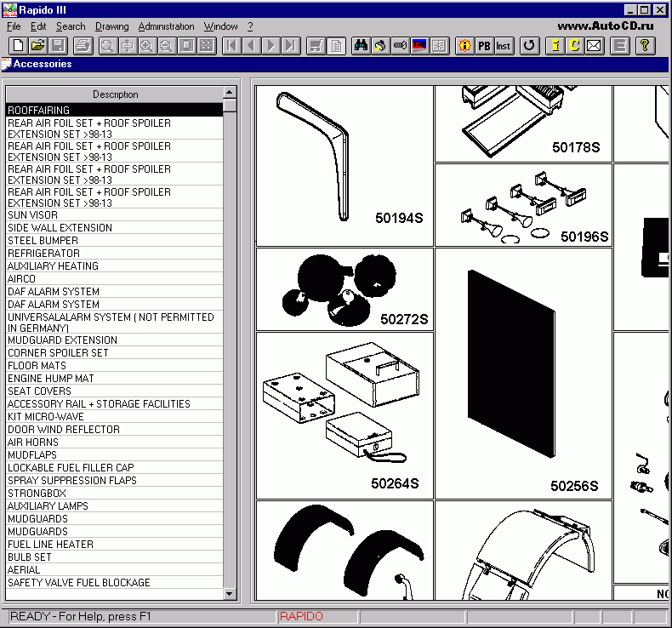This screenshot has height=628, width=672.
Task: Open the Window menu
Action: (x=220, y=26)
